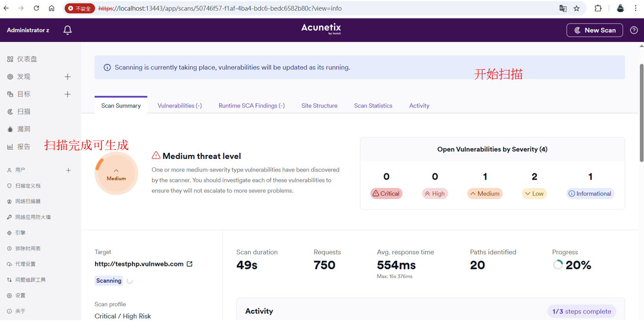Click the 20% progress indicator
The image size is (644, 330).
tap(572, 265)
